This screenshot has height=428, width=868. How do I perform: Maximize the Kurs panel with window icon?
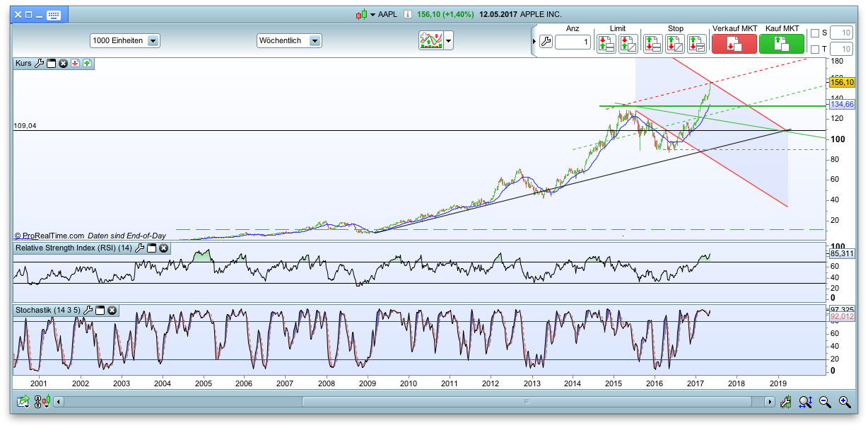click(52, 64)
